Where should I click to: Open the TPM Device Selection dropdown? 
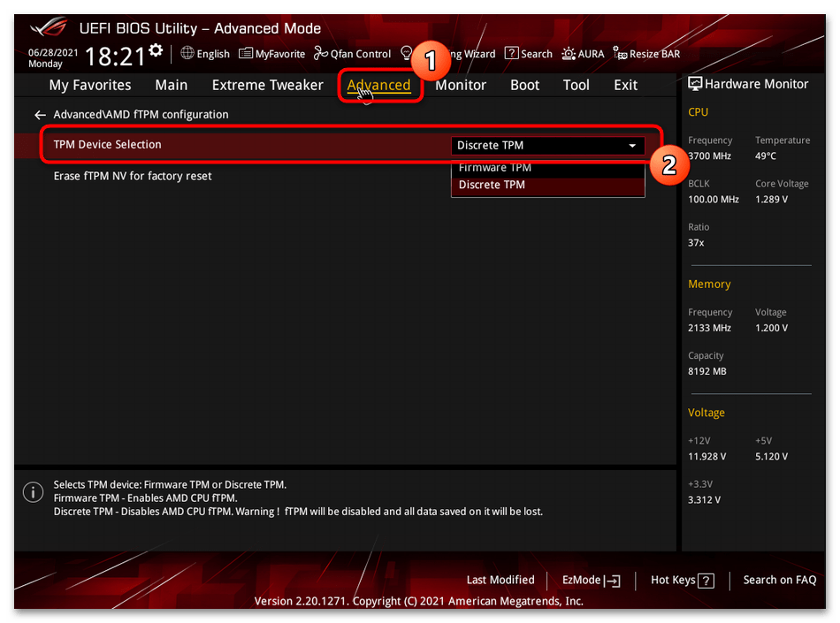(x=546, y=145)
